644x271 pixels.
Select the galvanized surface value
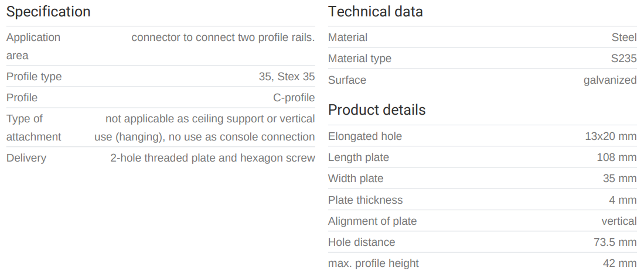tap(609, 80)
